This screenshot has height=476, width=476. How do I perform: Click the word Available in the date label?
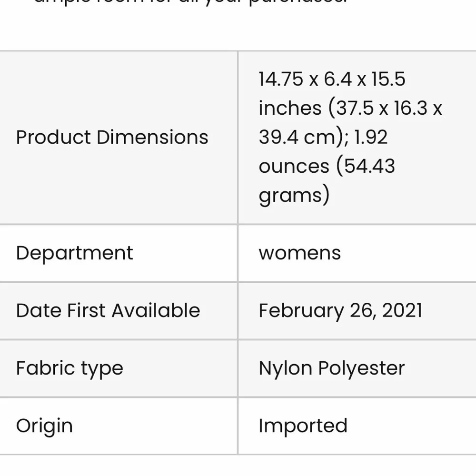156,310
